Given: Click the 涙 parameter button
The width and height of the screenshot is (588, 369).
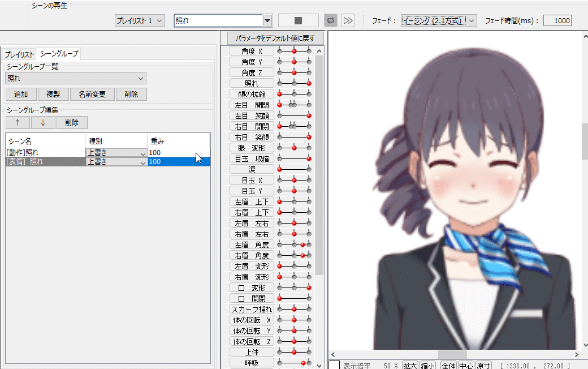Looking at the screenshot, I should coord(252,169).
